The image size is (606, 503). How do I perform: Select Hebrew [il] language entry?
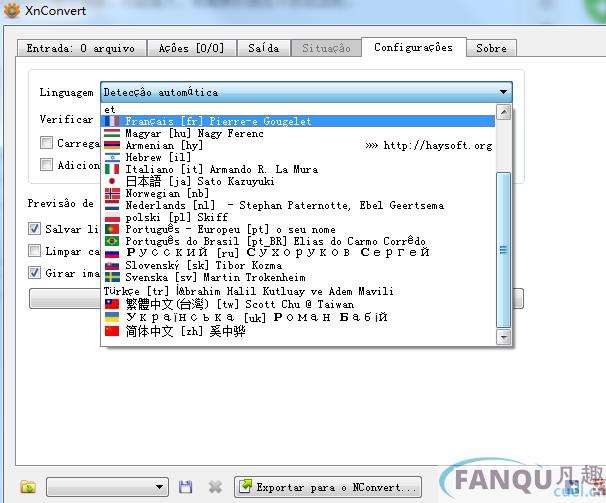pyautogui.click(x=298, y=157)
